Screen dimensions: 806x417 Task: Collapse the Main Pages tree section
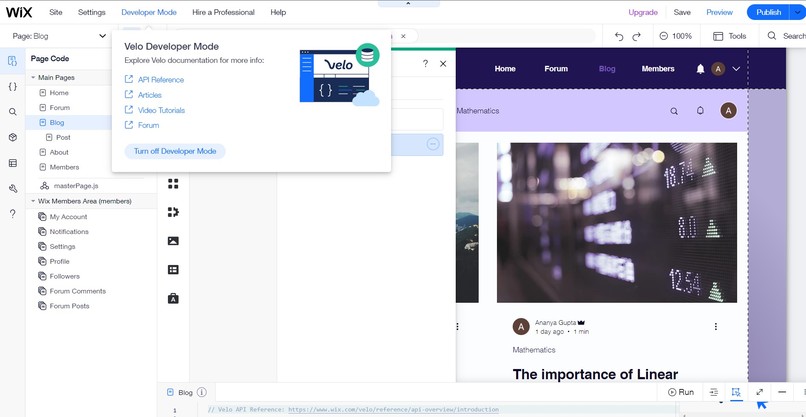[33, 78]
